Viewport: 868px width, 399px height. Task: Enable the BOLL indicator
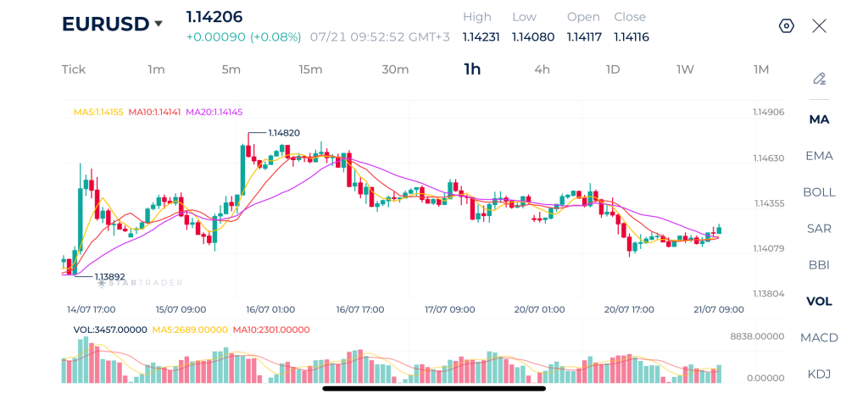click(820, 192)
